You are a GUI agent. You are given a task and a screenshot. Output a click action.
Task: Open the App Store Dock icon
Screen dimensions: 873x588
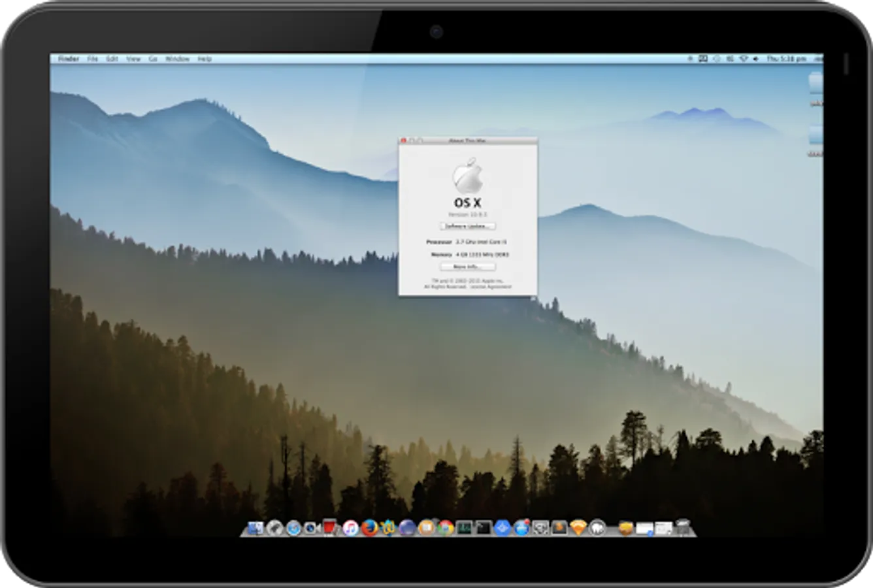click(x=521, y=527)
